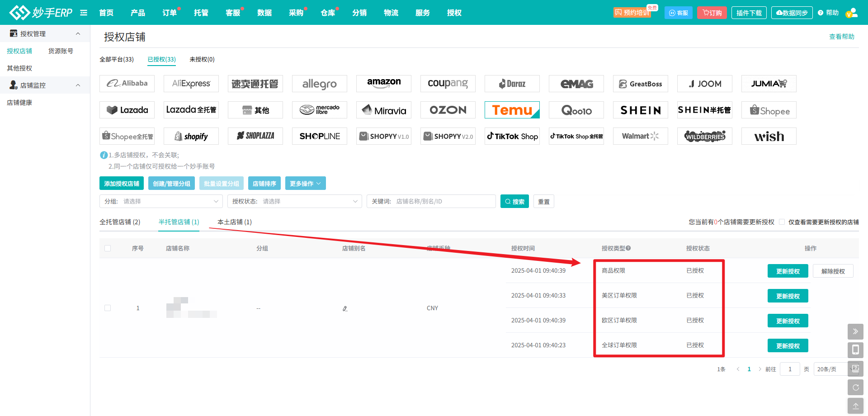The width and height of the screenshot is (868, 416).
Task: Click the 添加授权店铺 button
Action: pyautogui.click(x=122, y=184)
